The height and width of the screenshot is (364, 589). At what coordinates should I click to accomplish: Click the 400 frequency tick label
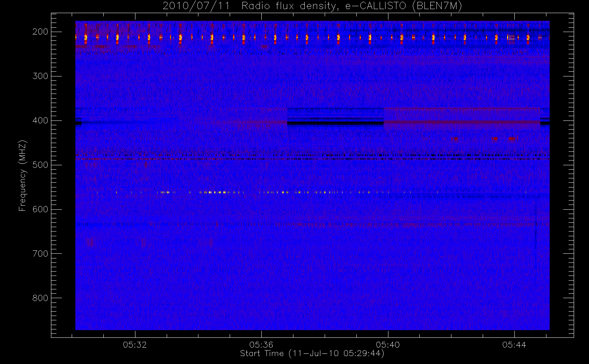click(40, 120)
